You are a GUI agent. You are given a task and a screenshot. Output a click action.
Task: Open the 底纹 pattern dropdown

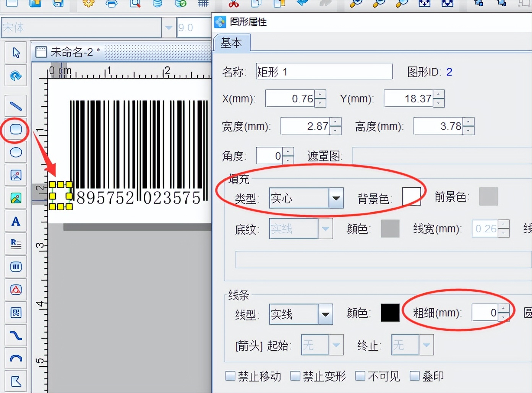point(325,229)
